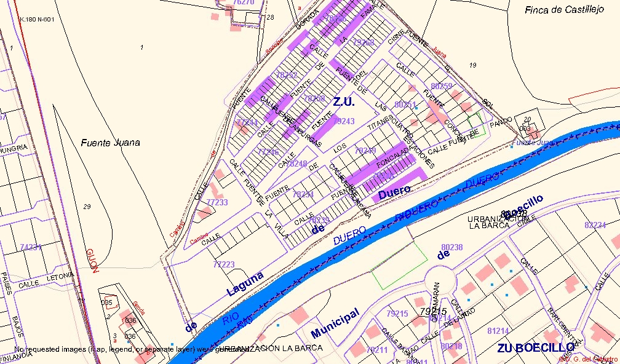
Task: Select parcel number 82224
Action: 595,226
